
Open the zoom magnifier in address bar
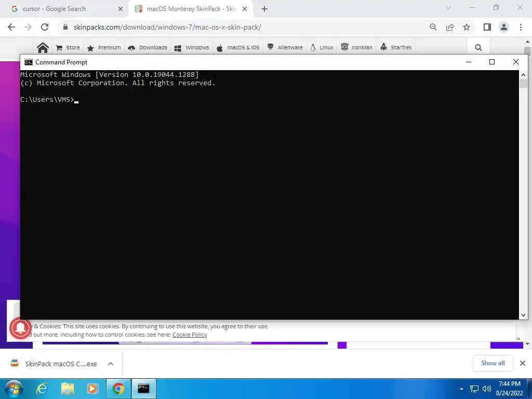point(433,27)
